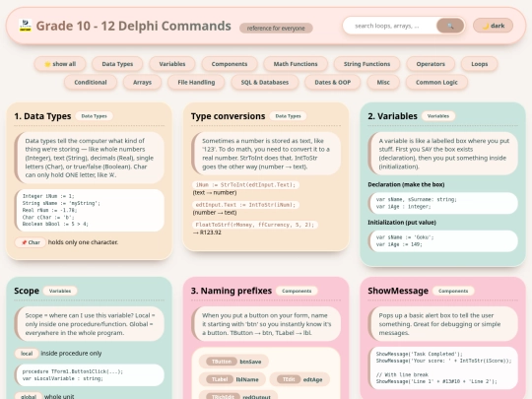This screenshot has height=399, width=532.
Task: Click Components tag beside 'ShowMessage'
Action: (453, 291)
